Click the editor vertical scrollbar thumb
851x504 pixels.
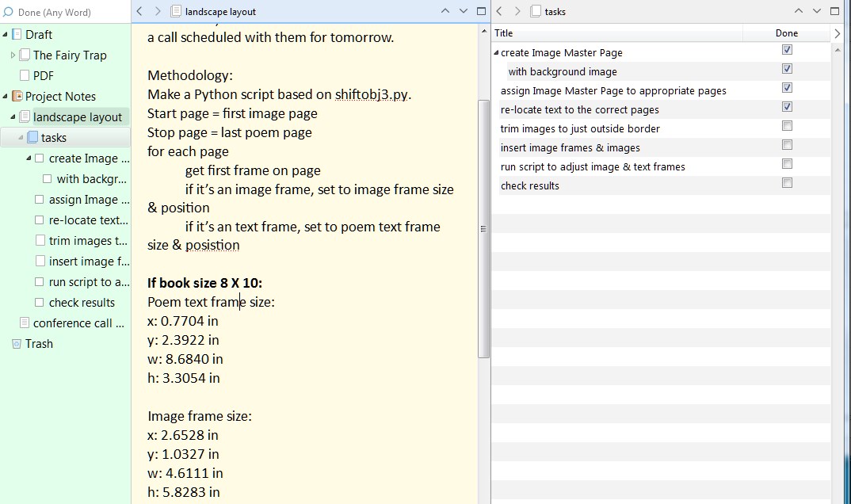[484, 228]
